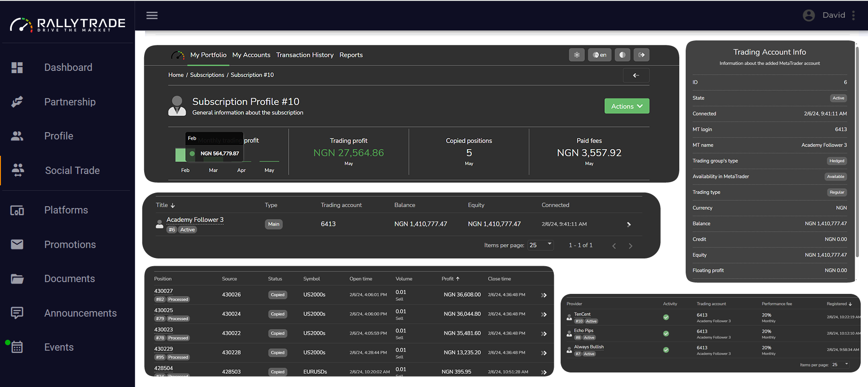
Task: Click the Main type badge
Action: (x=274, y=224)
